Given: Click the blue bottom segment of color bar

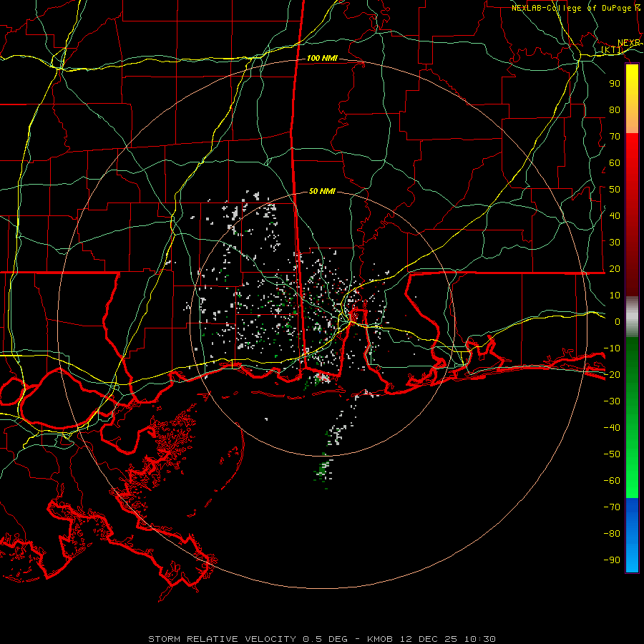Looking at the screenshot, I should click(632, 535).
